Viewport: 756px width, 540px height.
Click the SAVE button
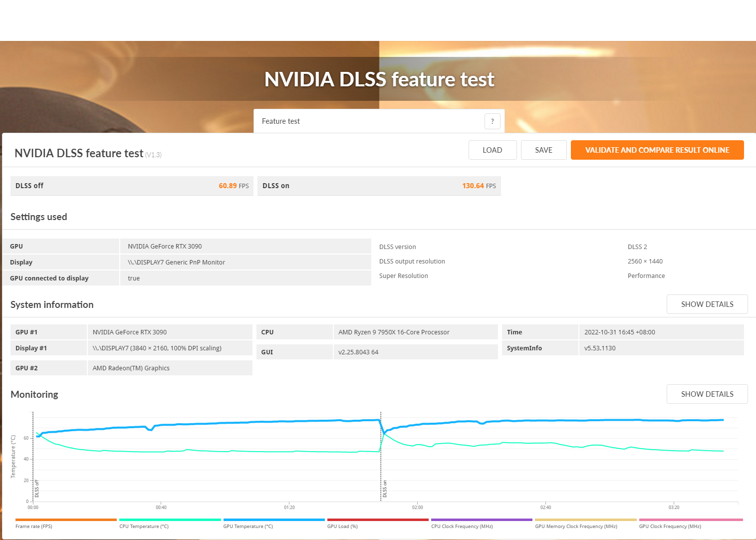543,150
